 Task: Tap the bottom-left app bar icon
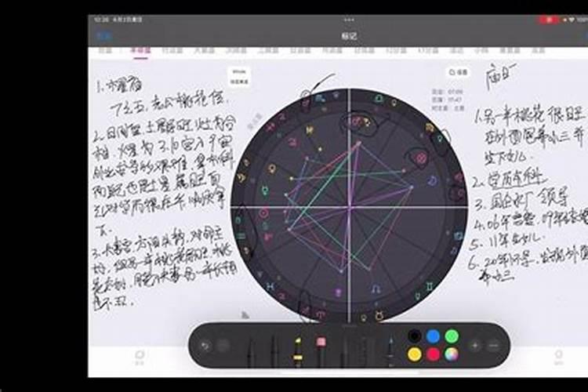(x=140, y=358)
